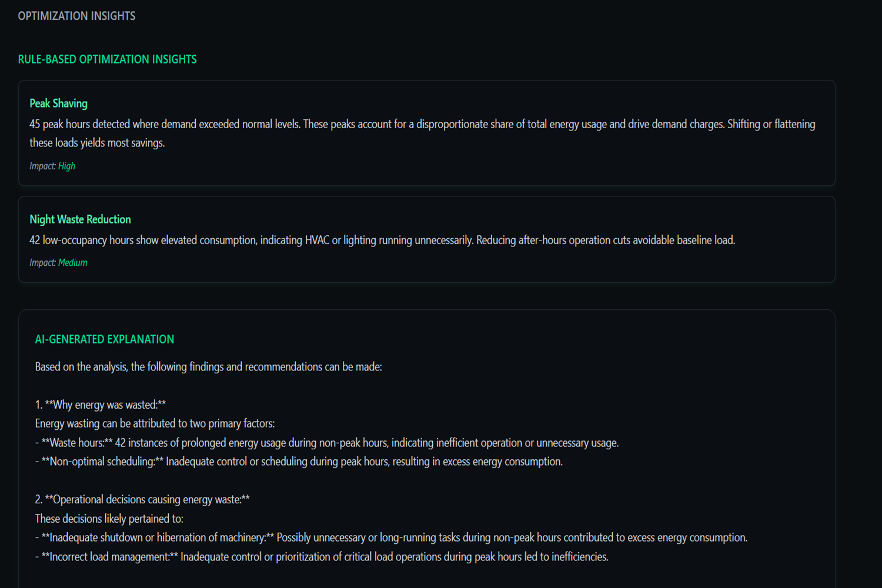
Task: Select the Incorrect load management bullet
Action: pos(322,557)
